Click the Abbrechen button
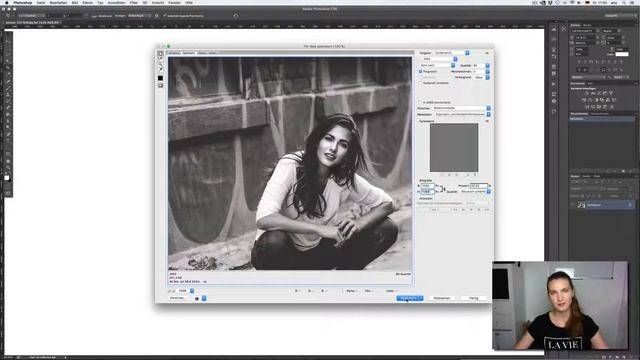 click(x=442, y=298)
